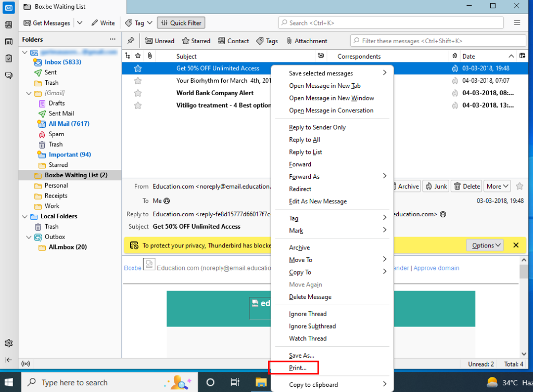Expand Save selected messages submenu
This screenshot has height=392, width=533.
tap(332, 73)
